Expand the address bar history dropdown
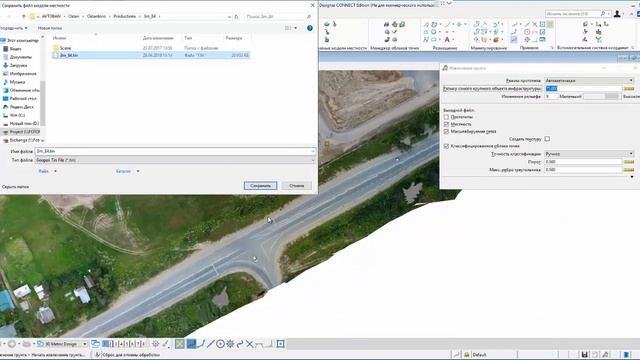This screenshot has width=640, height=360. [x=229, y=16]
